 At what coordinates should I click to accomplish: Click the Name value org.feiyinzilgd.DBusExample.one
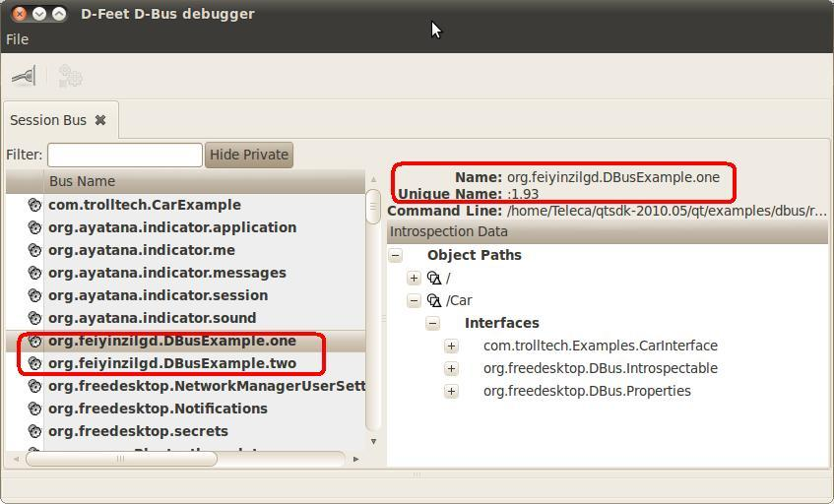[x=613, y=177]
